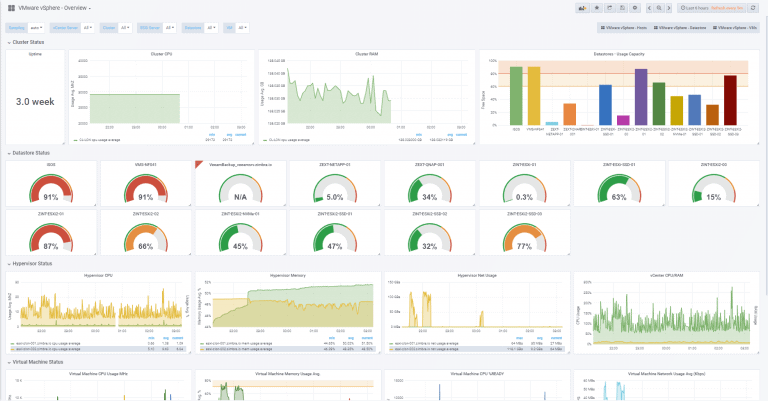Open the Cluster variable dropdown

(124, 28)
